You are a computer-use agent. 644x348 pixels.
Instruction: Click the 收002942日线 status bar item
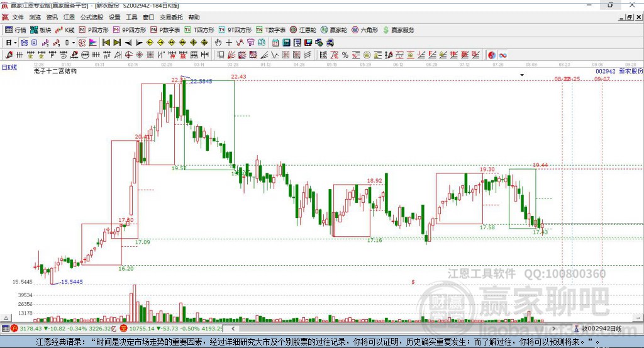click(597, 329)
